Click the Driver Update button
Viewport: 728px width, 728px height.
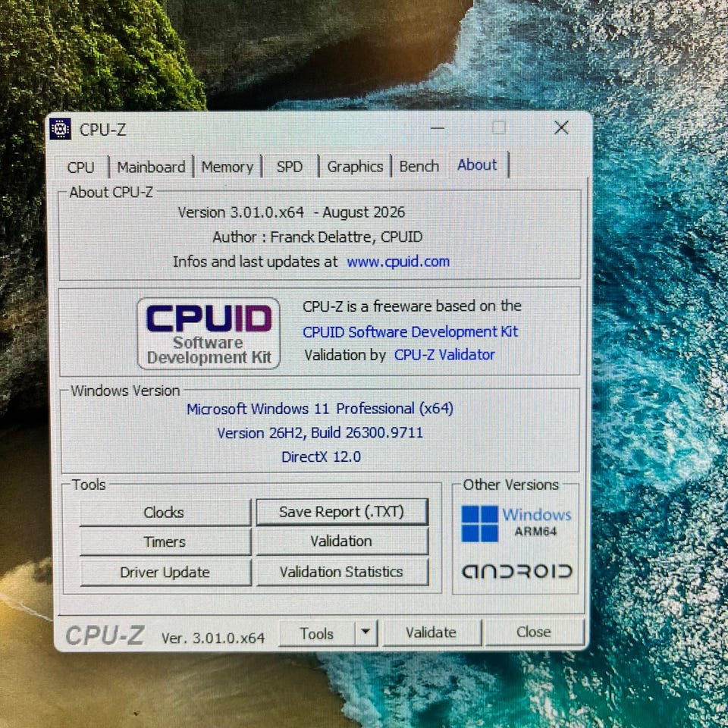(165, 572)
